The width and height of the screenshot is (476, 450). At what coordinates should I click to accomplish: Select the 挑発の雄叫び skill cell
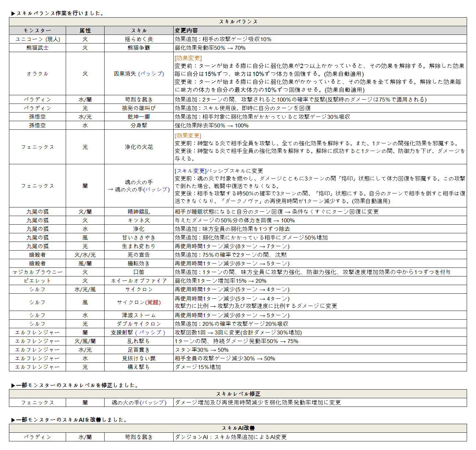click(139, 108)
